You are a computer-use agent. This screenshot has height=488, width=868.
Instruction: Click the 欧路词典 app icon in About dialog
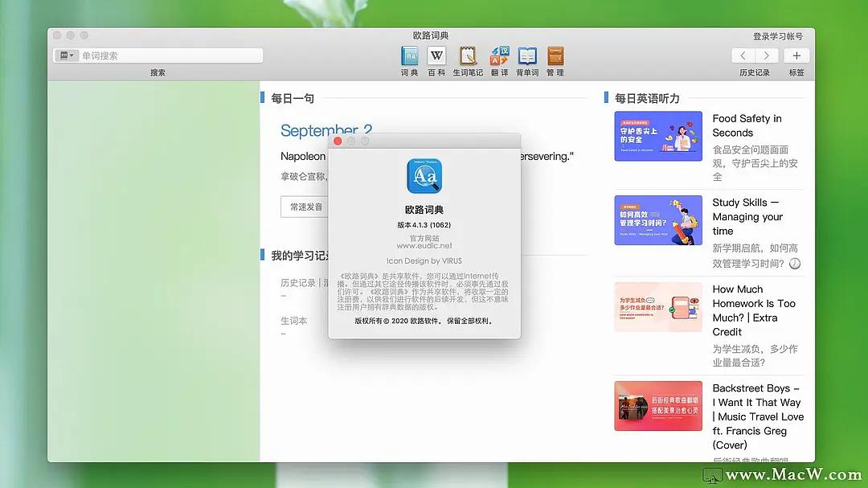pyautogui.click(x=424, y=176)
